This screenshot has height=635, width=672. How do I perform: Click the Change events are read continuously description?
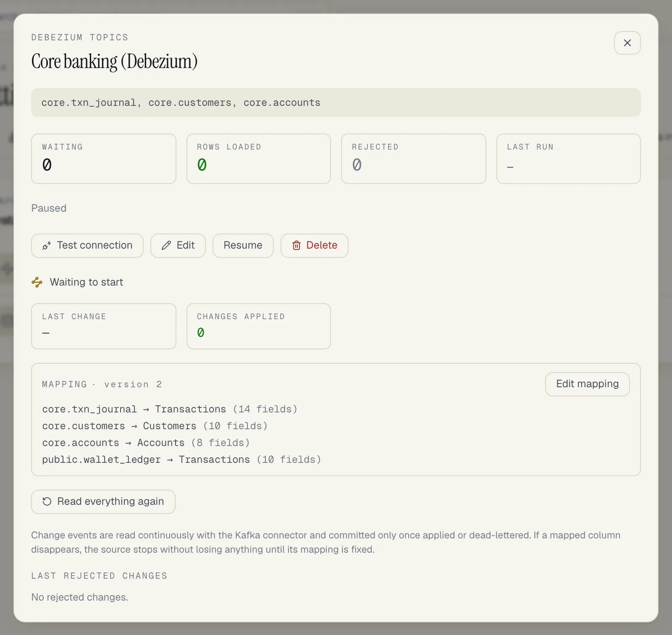click(326, 542)
